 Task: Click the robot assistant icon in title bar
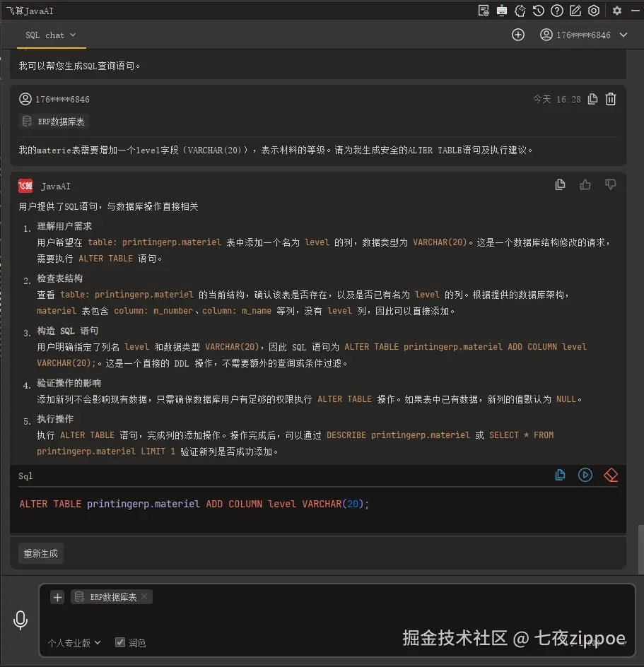click(501, 11)
